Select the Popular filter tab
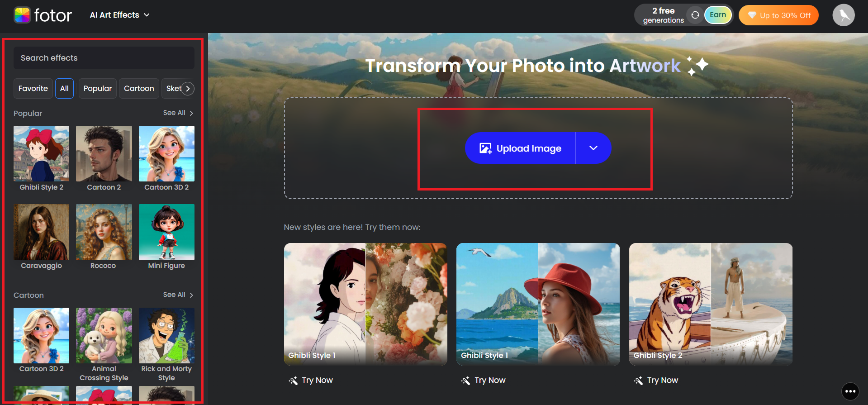Screen dimensions: 868x405 98,88
